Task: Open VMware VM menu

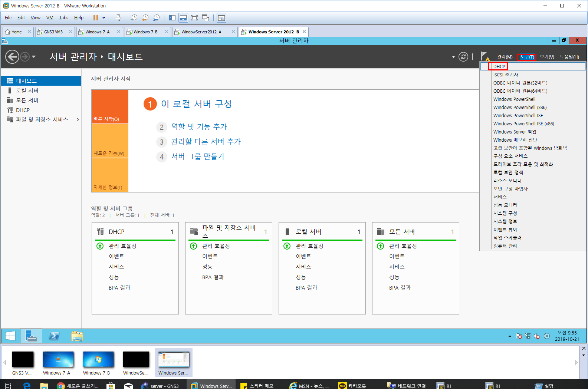Action: (x=50, y=18)
